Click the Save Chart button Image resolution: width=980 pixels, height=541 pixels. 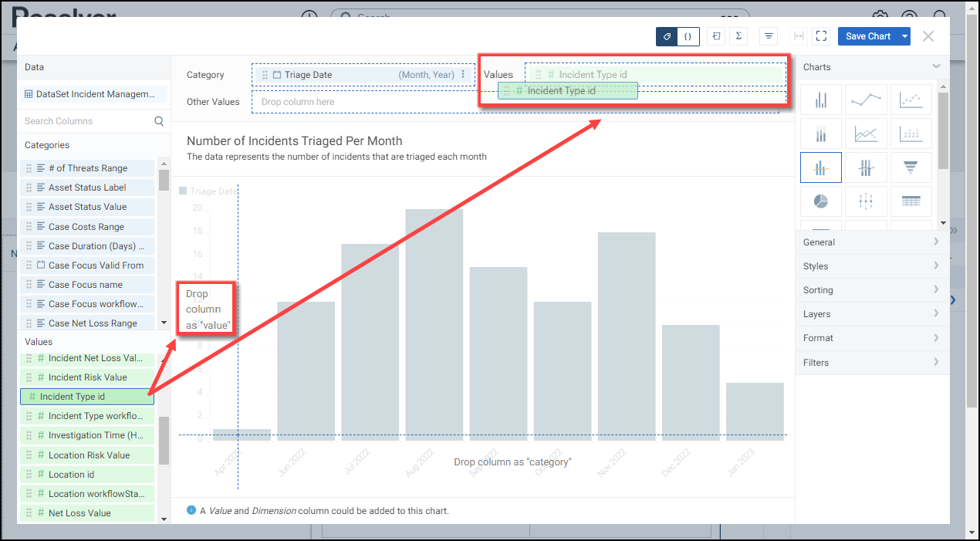point(867,36)
